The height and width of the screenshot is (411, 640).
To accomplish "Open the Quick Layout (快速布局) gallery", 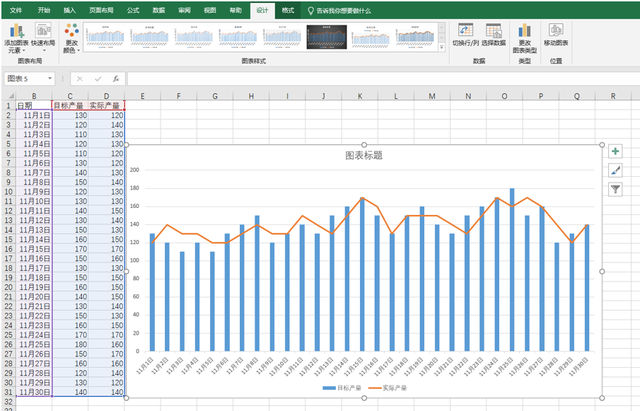I will [x=43, y=32].
